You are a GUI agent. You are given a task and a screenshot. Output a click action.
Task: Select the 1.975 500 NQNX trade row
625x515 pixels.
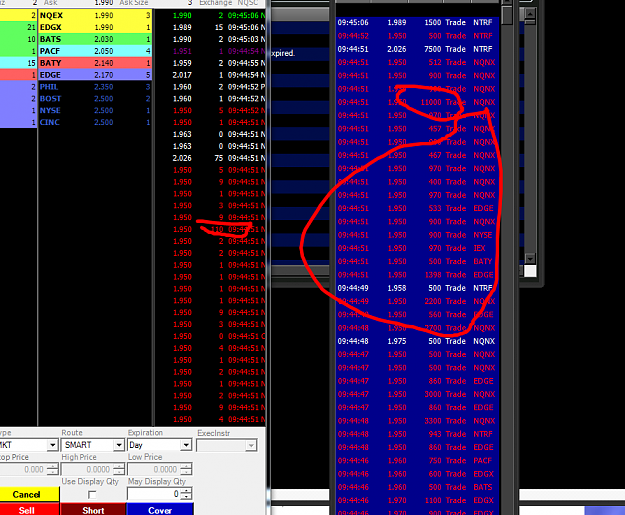point(418,341)
